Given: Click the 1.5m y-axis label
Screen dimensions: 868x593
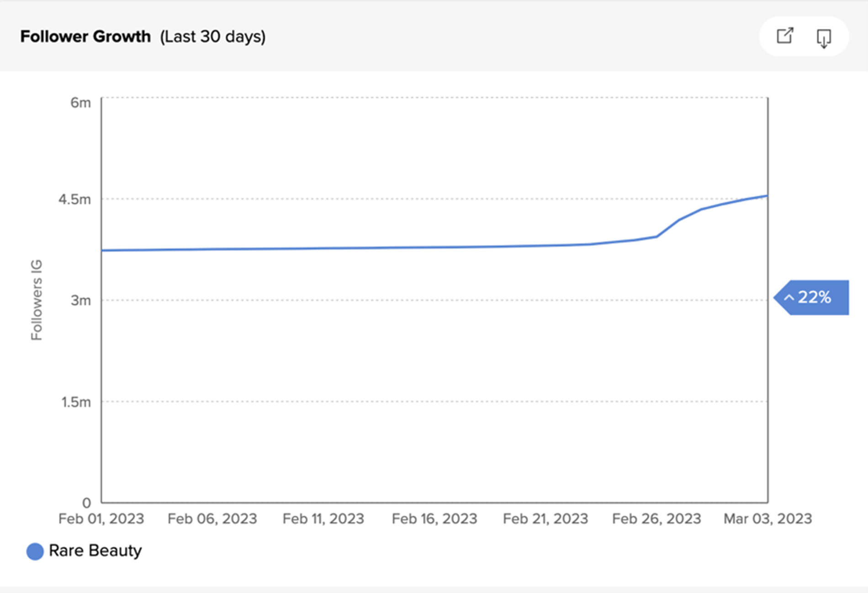Looking at the screenshot, I should tap(76, 402).
